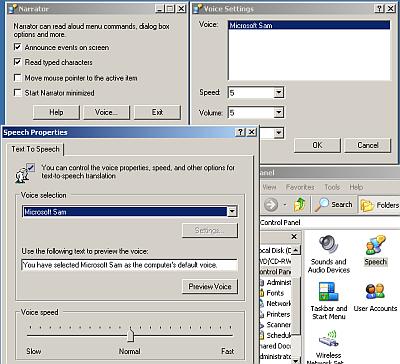
Task: Click the Search toolbar icon
Action: 334,204
